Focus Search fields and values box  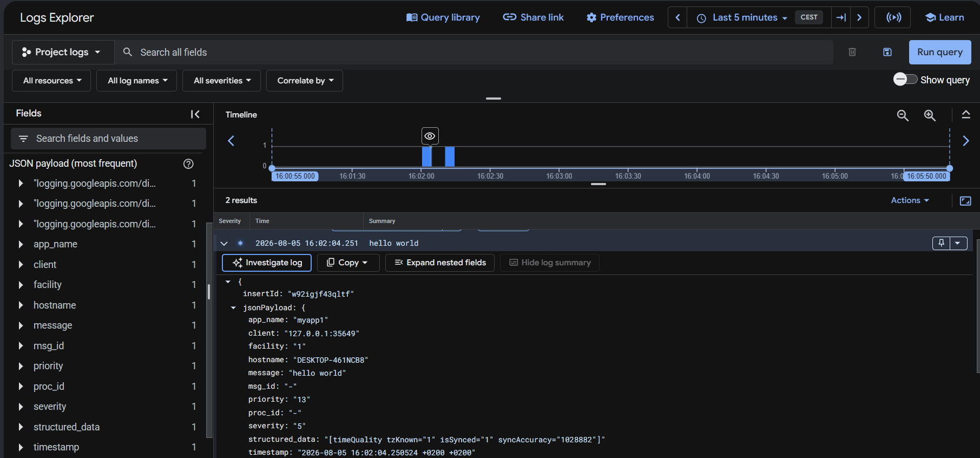point(108,139)
